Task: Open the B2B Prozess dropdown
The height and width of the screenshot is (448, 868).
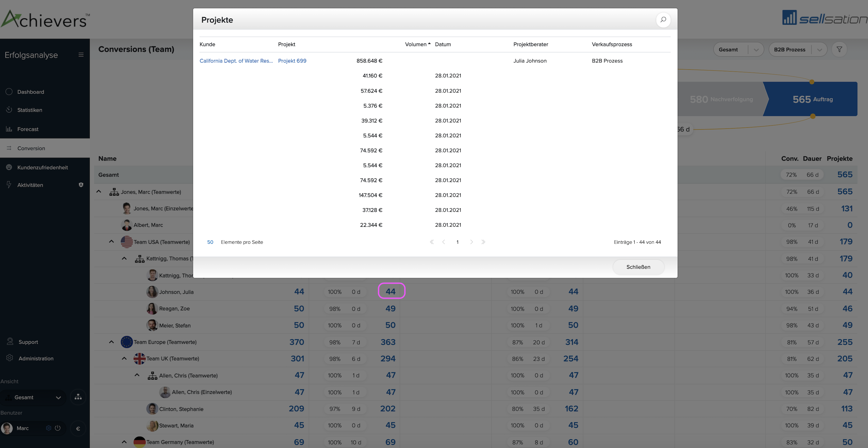Action: click(x=798, y=49)
